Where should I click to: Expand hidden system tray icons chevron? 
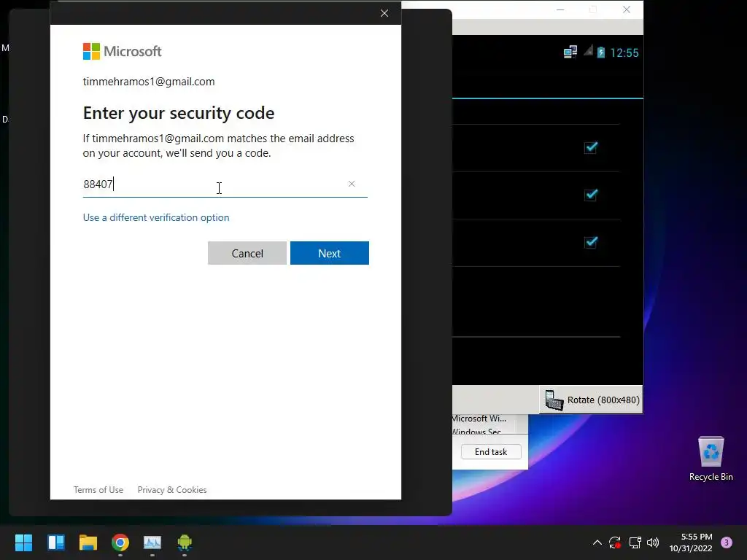point(597,542)
